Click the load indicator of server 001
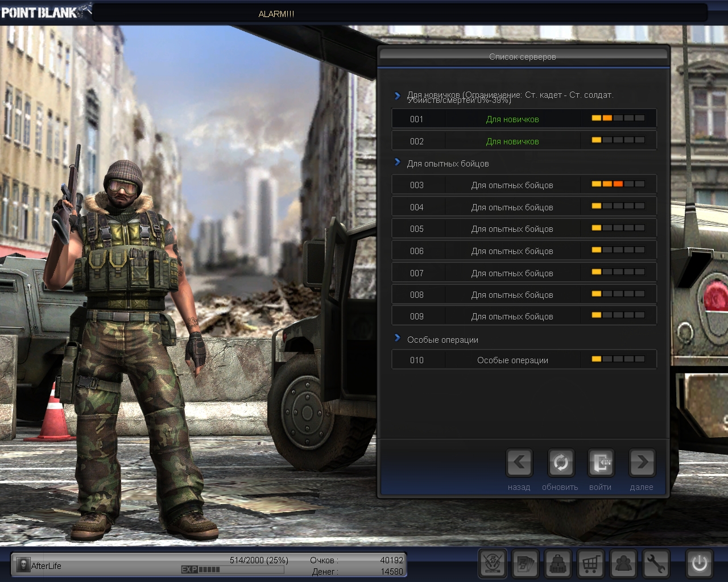This screenshot has width=728, height=582. (x=618, y=118)
